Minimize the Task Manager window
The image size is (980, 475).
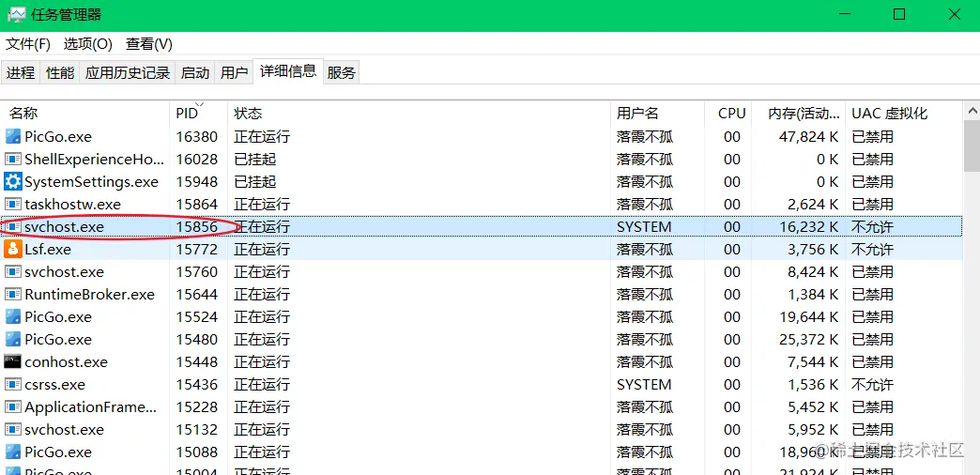point(844,15)
